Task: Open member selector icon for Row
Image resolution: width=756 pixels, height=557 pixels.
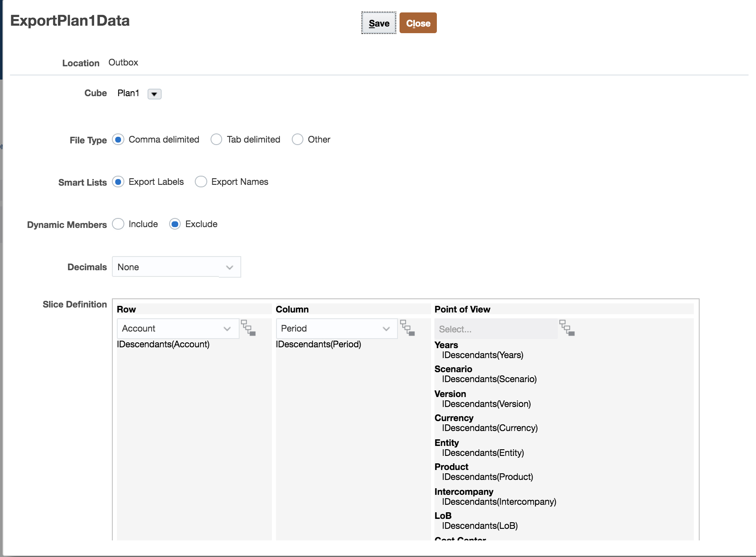Action: 248,328
